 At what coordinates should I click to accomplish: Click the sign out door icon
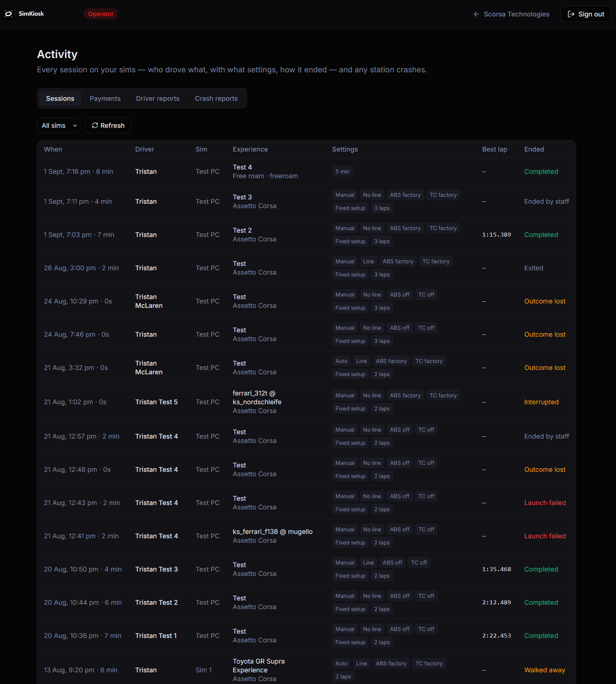571,14
